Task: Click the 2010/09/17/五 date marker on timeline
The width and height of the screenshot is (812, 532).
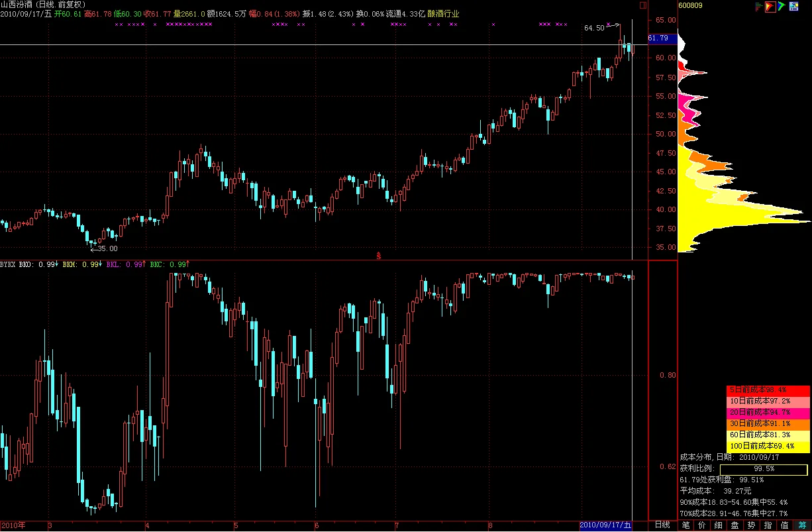Action: pyautogui.click(x=606, y=525)
